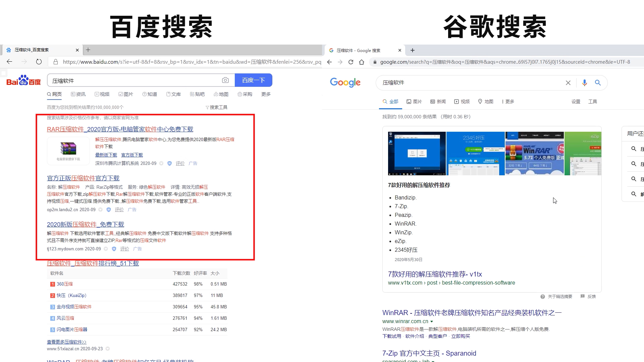Screen dimensions: 644x362
Task: Open a new tab in Baidu browser
Action: [x=88, y=50]
